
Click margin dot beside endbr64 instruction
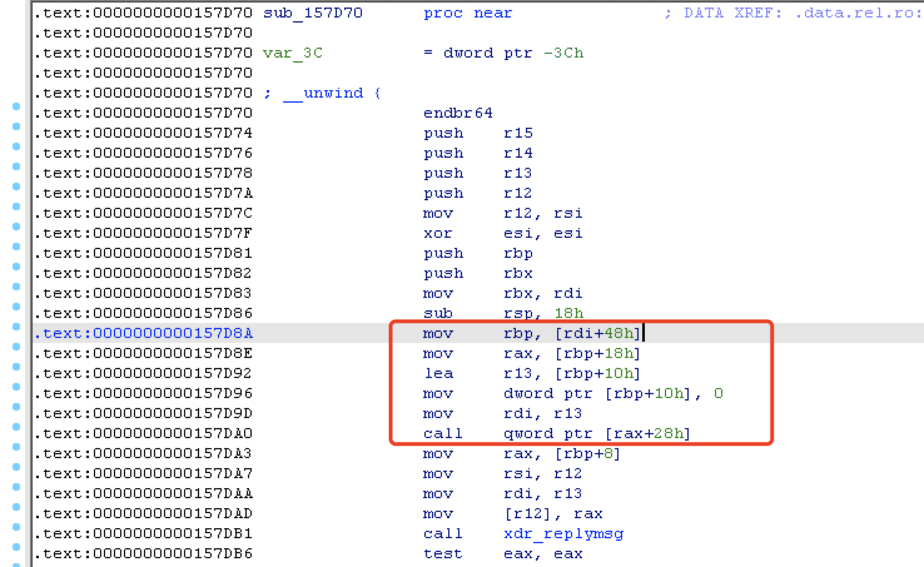(x=16, y=106)
